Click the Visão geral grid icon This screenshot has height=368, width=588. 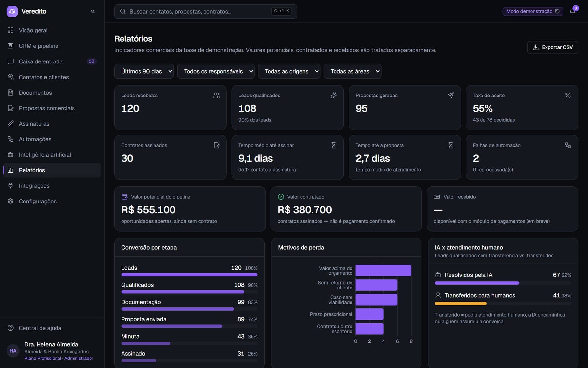point(11,30)
